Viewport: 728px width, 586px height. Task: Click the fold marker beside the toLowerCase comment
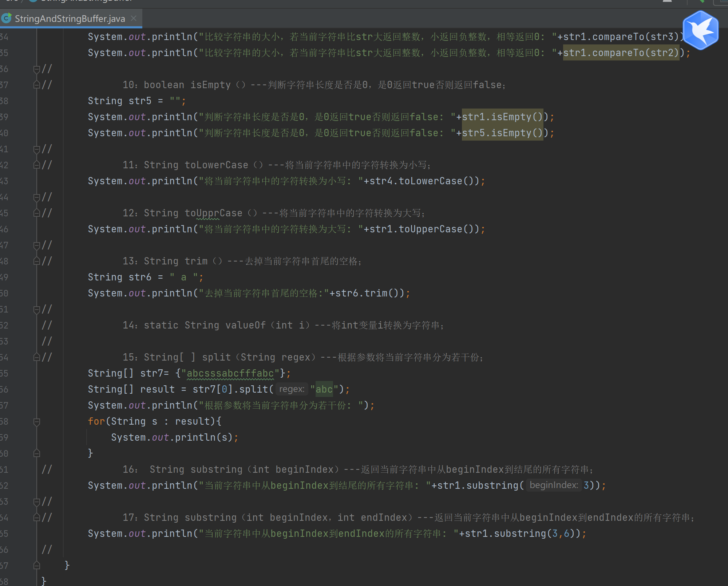pyautogui.click(x=36, y=165)
